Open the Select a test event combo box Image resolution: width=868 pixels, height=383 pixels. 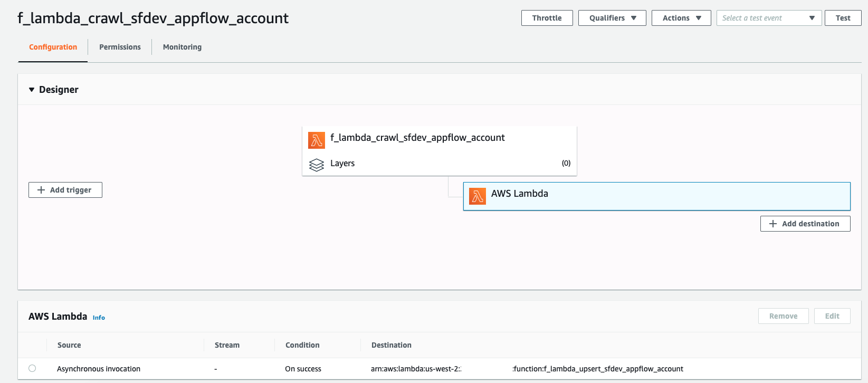pos(769,18)
